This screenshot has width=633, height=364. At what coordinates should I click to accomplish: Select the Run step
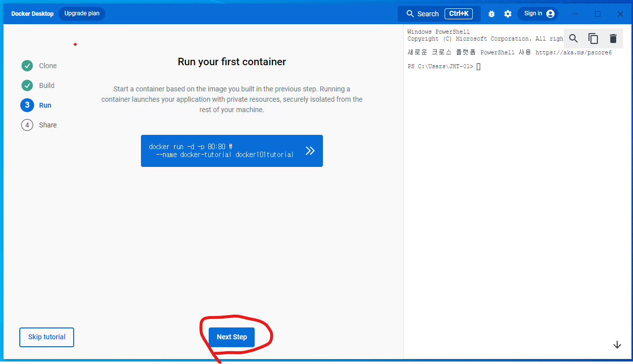pos(36,105)
